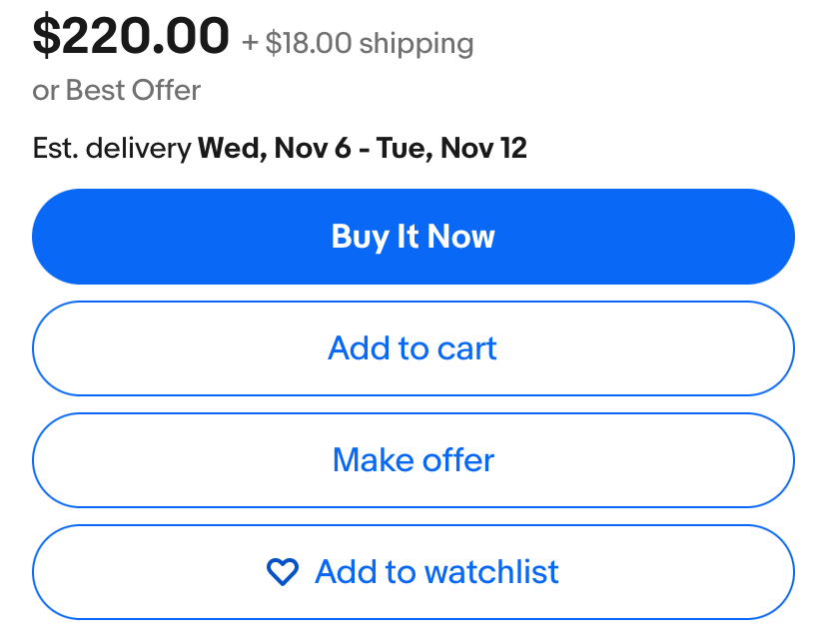The width and height of the screenshot is (827, 644).
Task: Click the 'Add to cart' blue text
Action: 413,348
